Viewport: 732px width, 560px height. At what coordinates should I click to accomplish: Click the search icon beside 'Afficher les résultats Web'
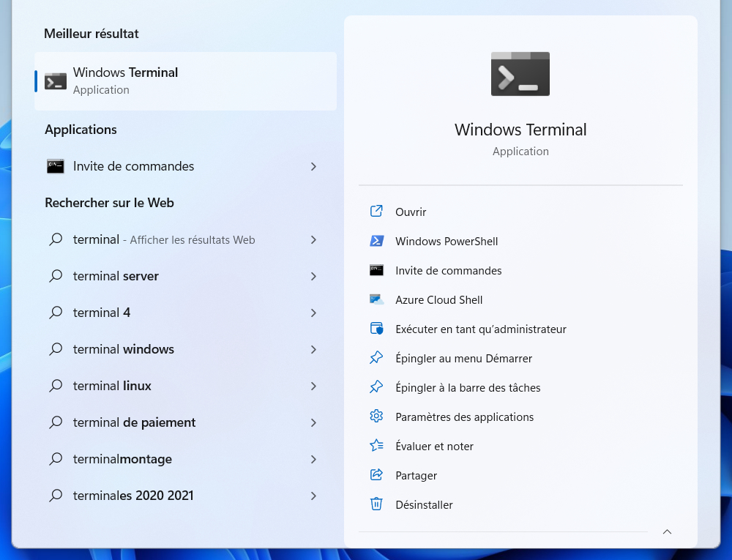[x=56, y=239]
